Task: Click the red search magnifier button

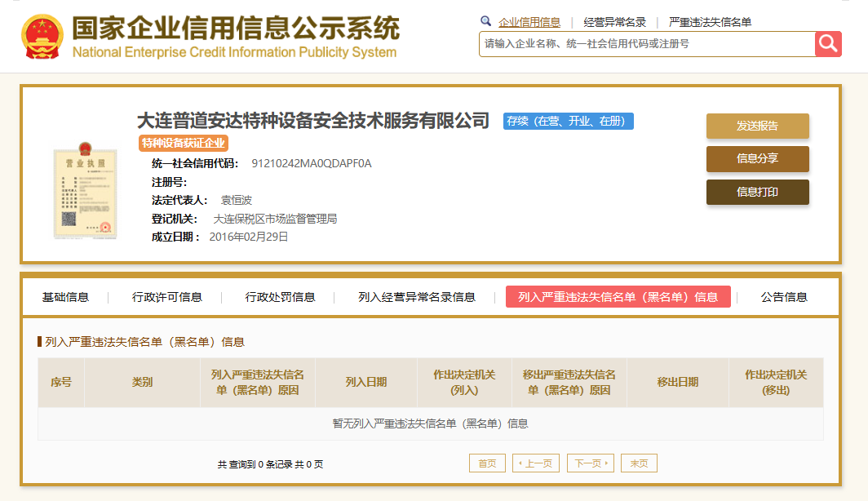Action: coord(828,44)
